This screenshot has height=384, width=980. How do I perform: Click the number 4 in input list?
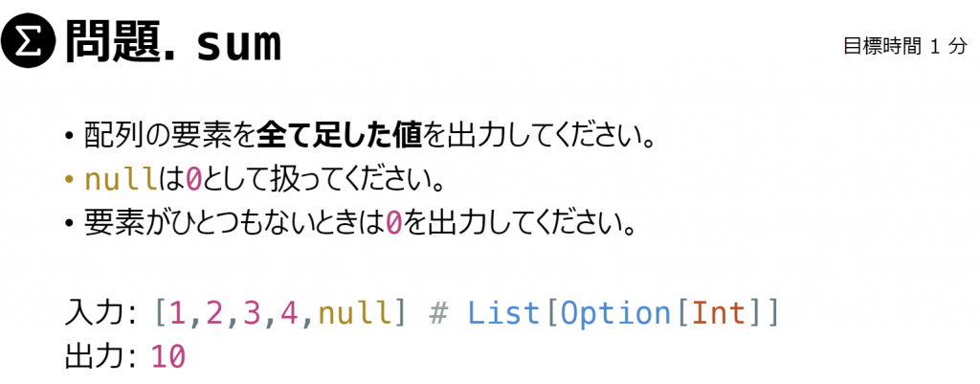(289, 314)
